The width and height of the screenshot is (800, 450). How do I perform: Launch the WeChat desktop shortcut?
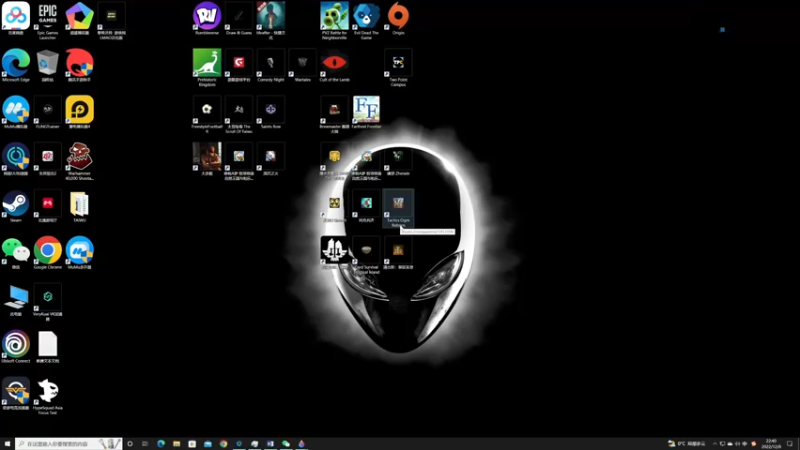pos(16,253)
